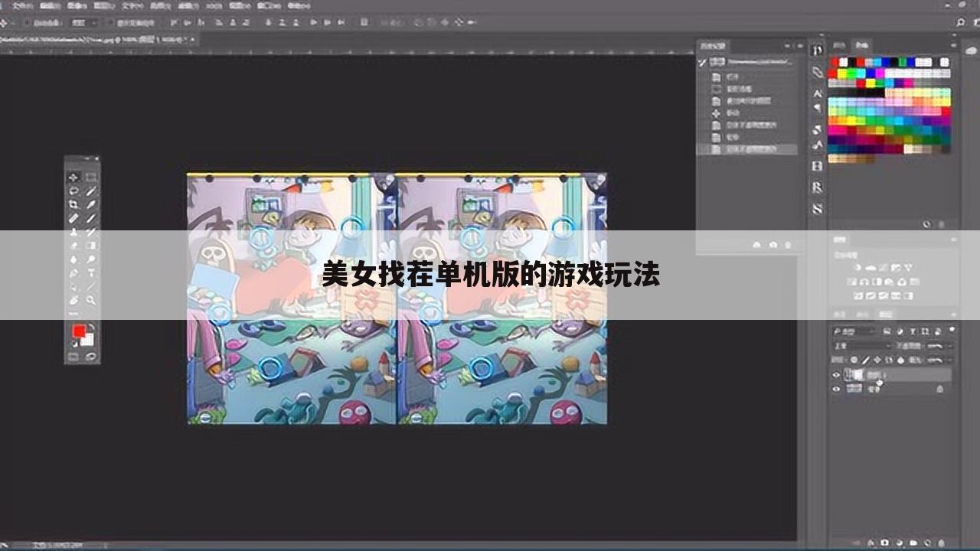
Task: Select the highlighted last history state
Action: coord(747,149)
